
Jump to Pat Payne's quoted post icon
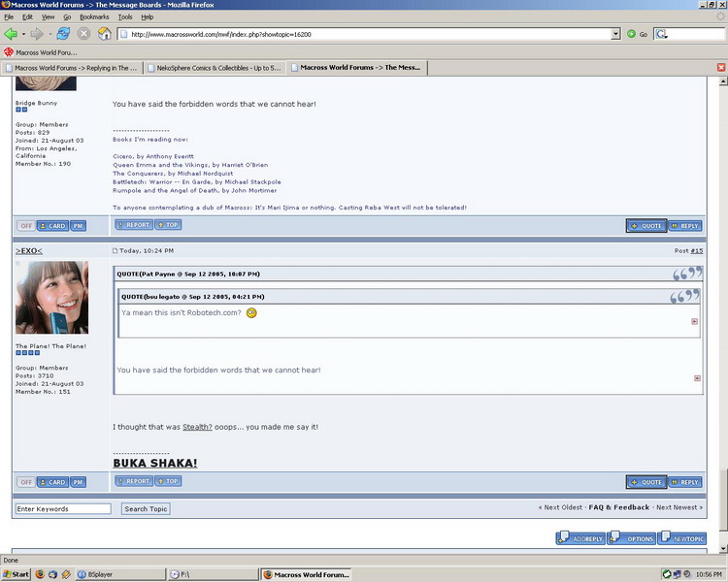(697, 378)
